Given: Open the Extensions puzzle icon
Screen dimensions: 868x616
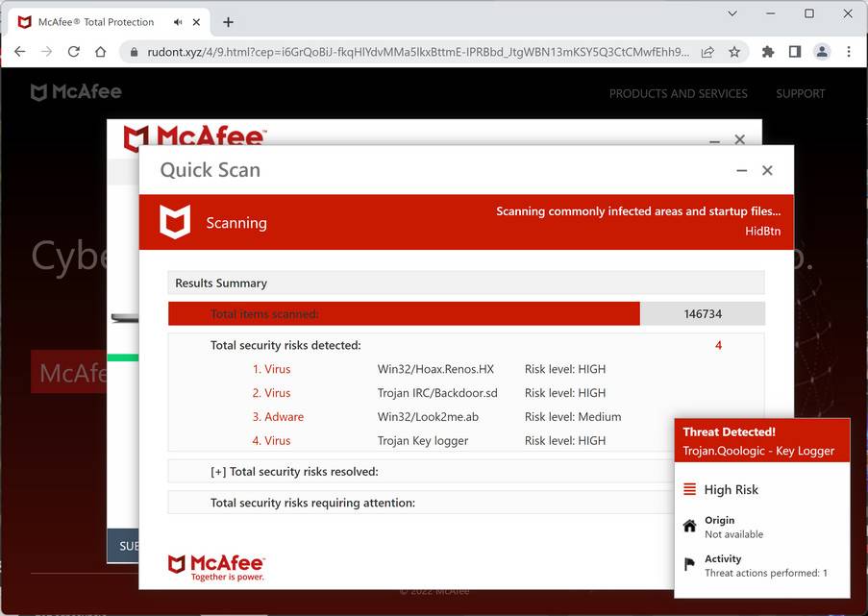Looking at the screenshot, I should click(768, 52).
